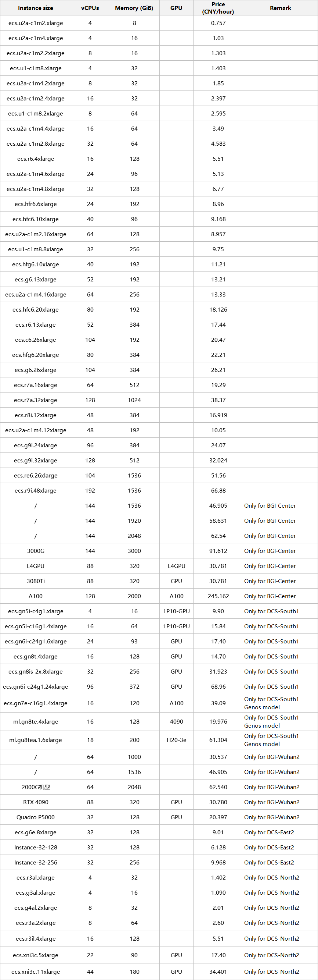Click the "vCPUs" column header

[90, 8]
